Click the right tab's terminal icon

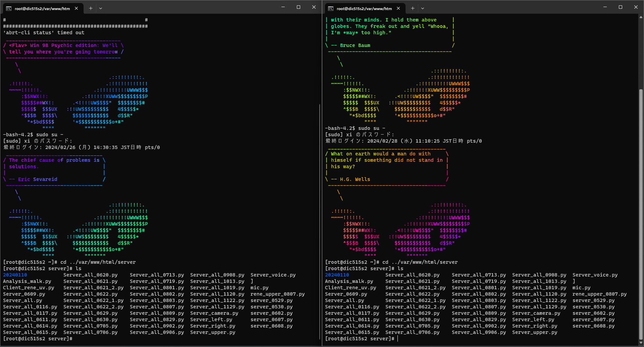tap(331, 8)
